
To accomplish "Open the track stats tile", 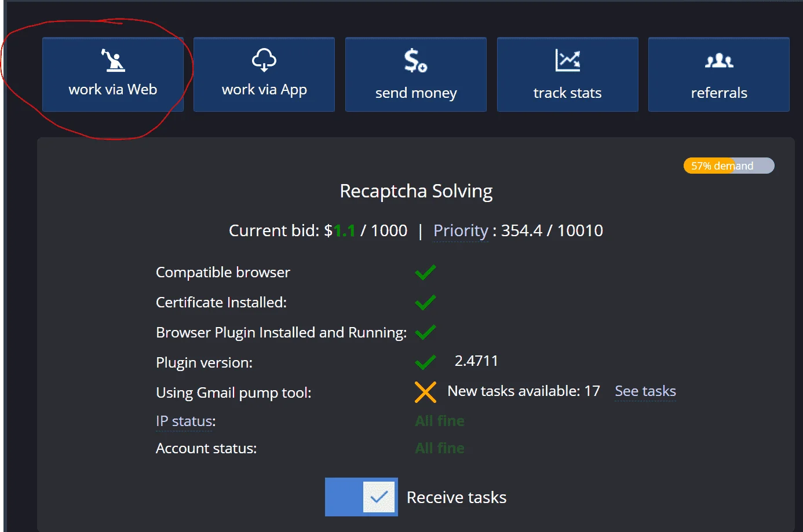I will (568, 75).
